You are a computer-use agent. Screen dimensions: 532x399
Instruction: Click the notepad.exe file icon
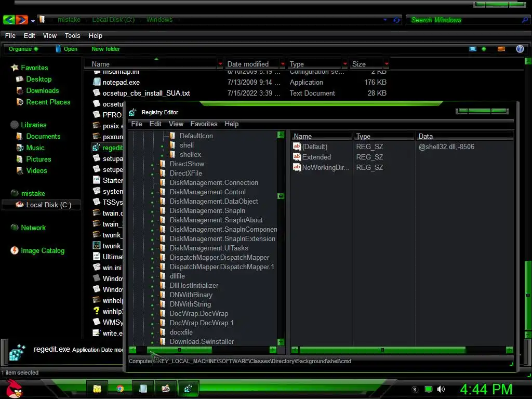point(97,82)
